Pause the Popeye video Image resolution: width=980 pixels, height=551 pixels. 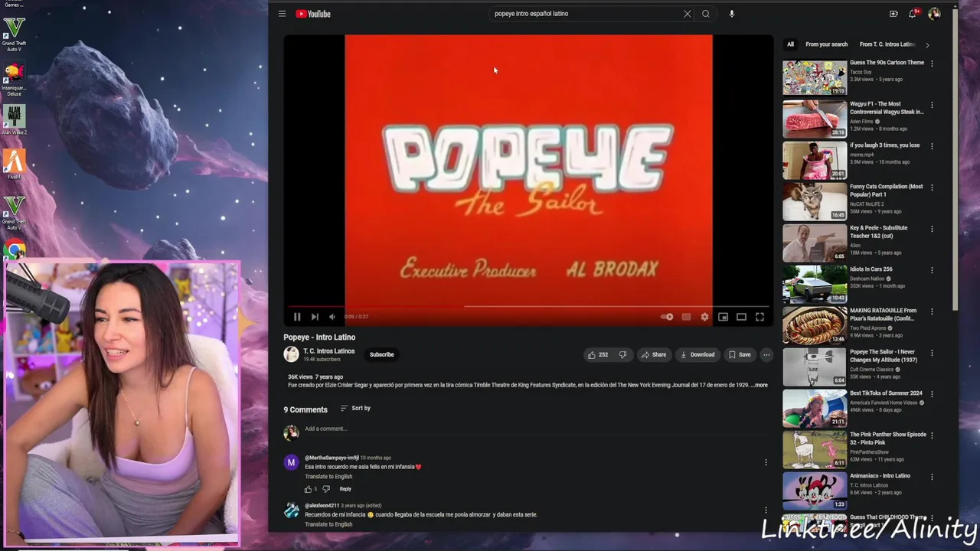click(297, 317)
